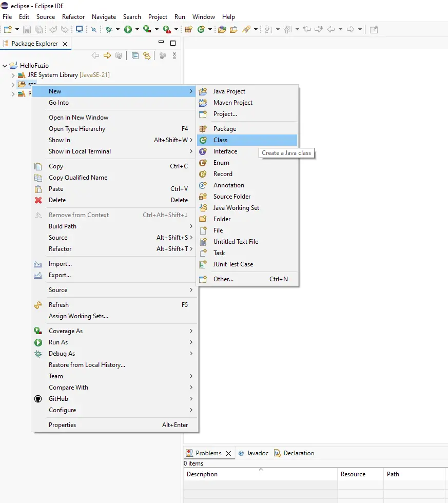Image resolution: width=448 pixels, height=503 pixels.
Task: Open Run As submenu in context menu
Action: (x=115, y=342)
